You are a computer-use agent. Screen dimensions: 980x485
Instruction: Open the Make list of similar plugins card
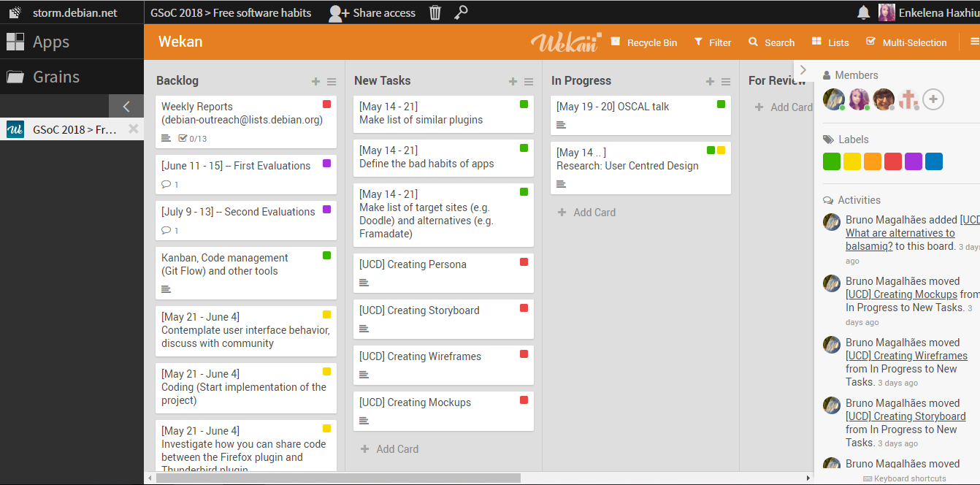point(443,114)
